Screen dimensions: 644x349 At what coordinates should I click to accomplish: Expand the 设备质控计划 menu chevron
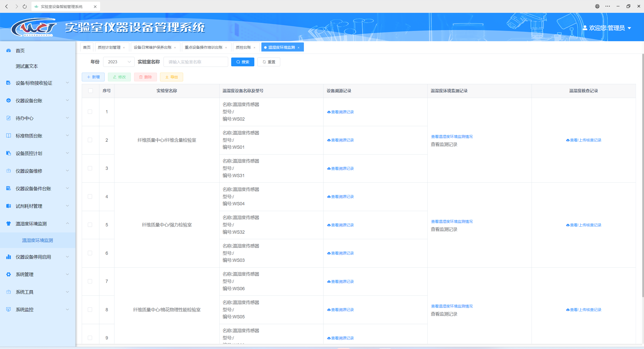[x=67, y=153]
